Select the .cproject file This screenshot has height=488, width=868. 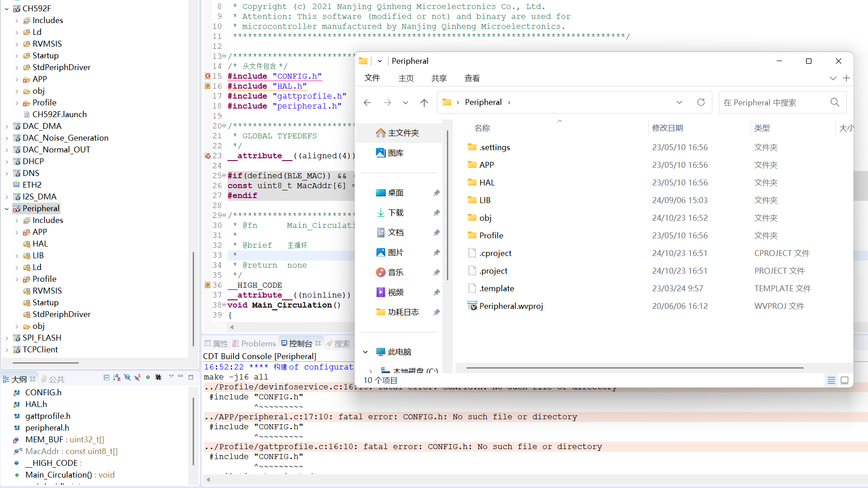[x=490, y=253]
